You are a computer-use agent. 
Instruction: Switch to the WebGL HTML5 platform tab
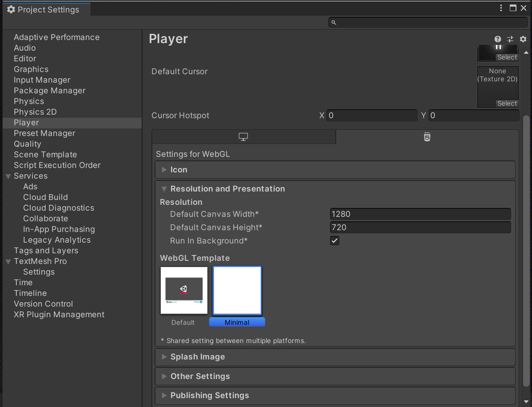[x=427, y=137]
